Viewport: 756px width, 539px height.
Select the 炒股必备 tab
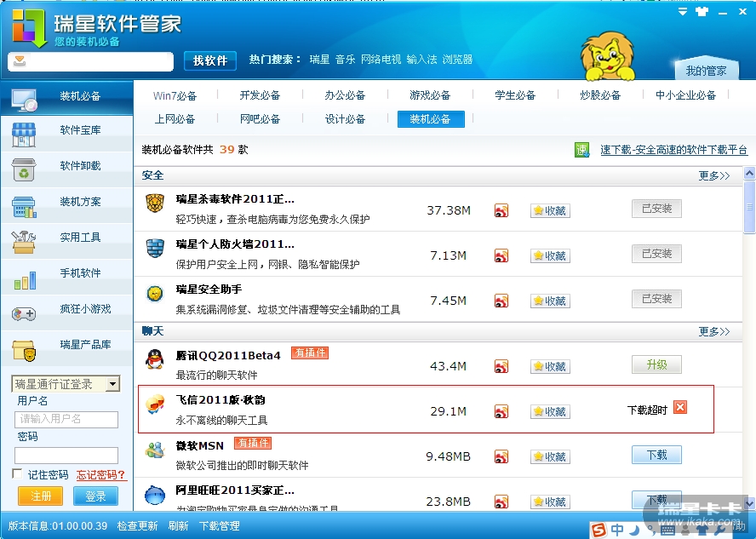pyautogui.click(x=600, y=95)
